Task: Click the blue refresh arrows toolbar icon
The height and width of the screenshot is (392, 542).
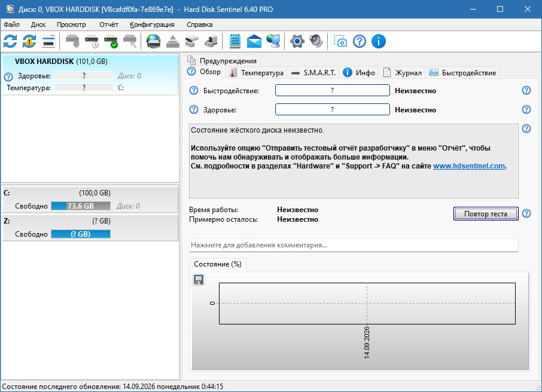Action: pos(10,41)
